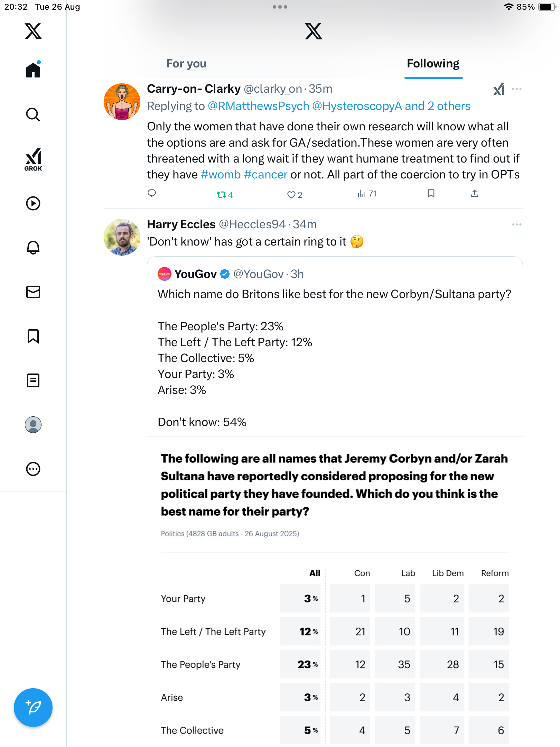Open more options on Harry Eccles's post
Image resolution: width=560 pixels, height=747 pixels.
pos(516,225)
